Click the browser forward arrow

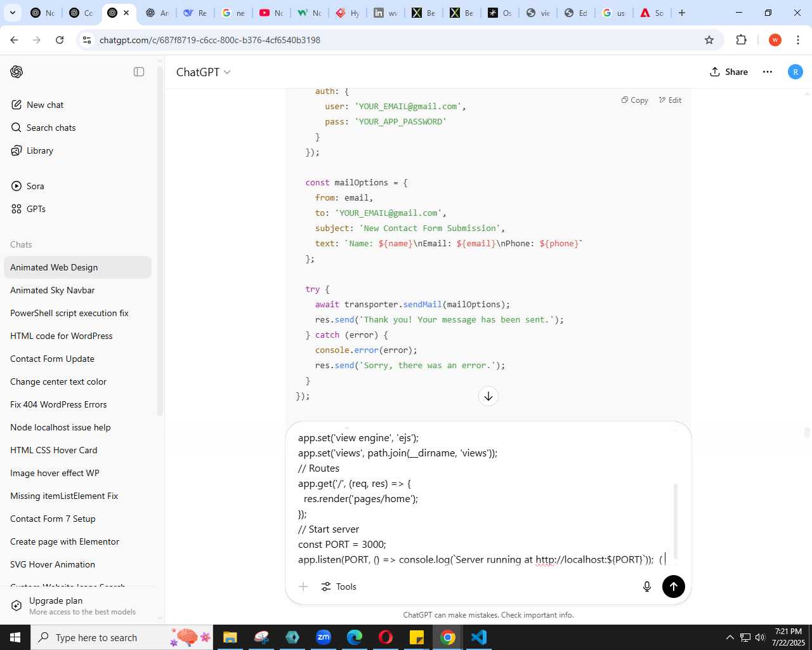pyautogui.click(x=37, y=40)
